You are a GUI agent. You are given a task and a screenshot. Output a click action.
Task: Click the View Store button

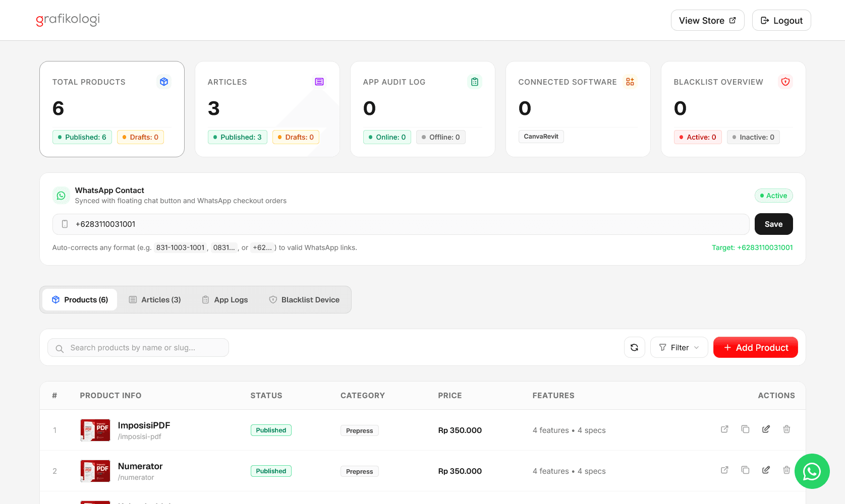(708, 20)
